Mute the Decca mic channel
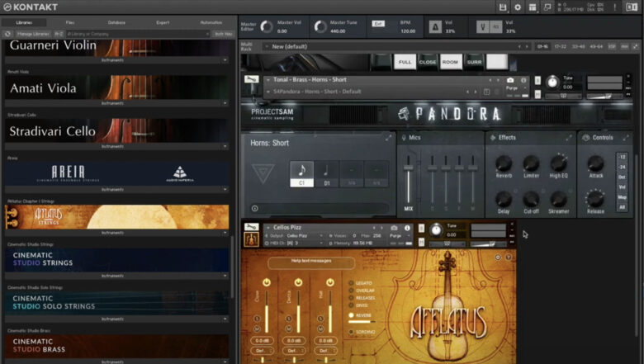Screen dimensions: 644x364 289,329
